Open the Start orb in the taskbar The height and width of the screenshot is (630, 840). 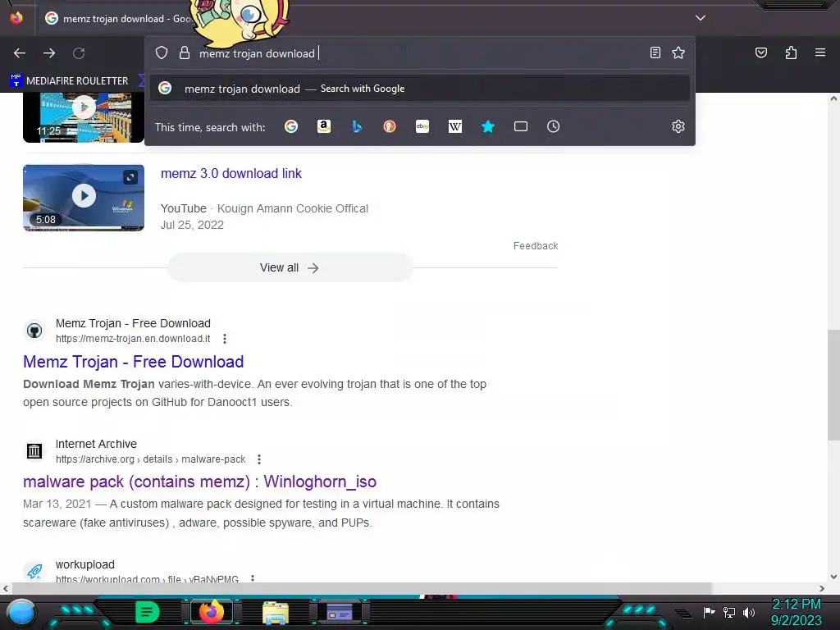(x=21, y=612)
